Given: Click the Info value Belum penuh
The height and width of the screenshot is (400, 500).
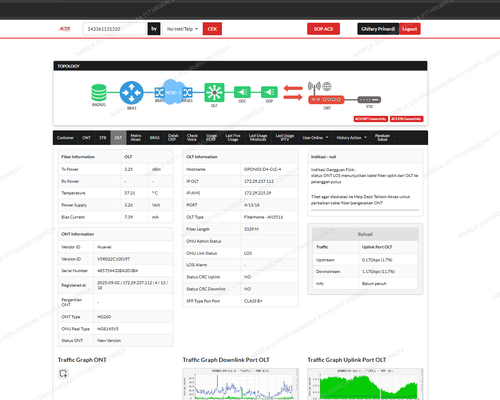Looking at the screenshot, I should point(374,284).
